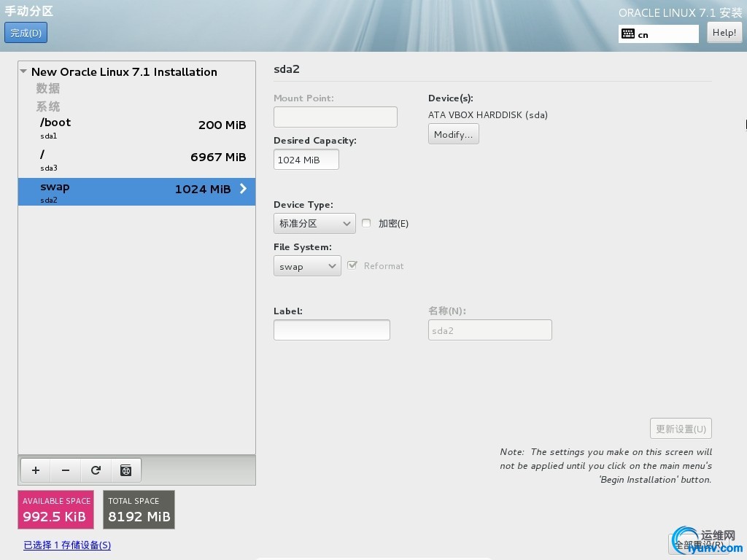Focus the Mount Point input field
The width and height of the screenshot is (747, 560).
(336, 117)
